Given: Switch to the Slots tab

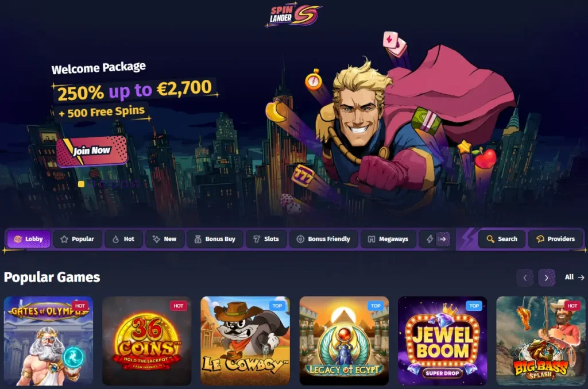Looking at the screenshot, I should click(x=266, y=239).
